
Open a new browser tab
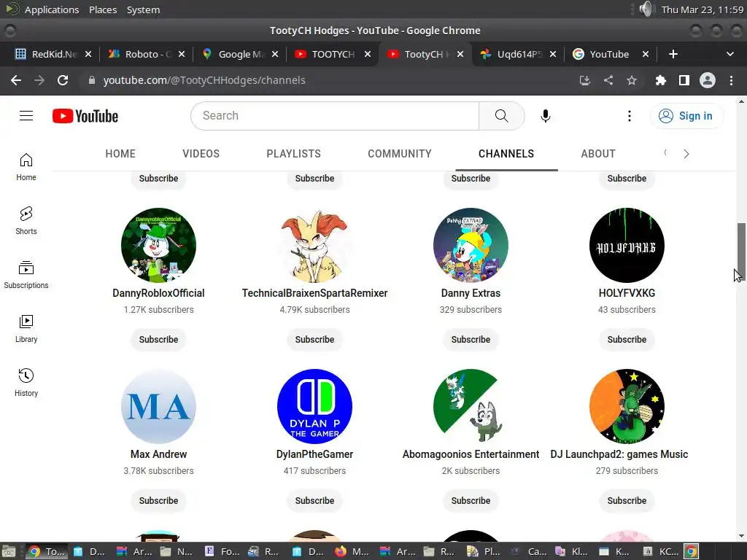pos(673,54)
